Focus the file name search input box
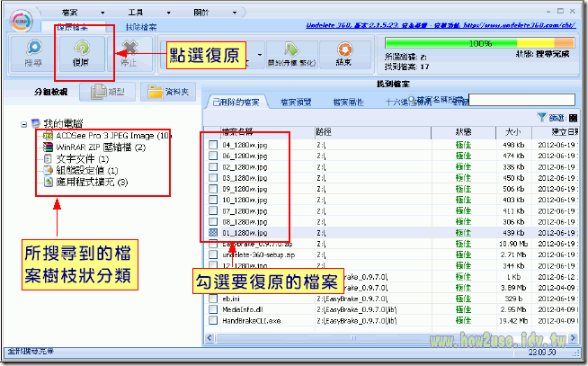This screenshot has height=366, width=588. pos(521,100)
